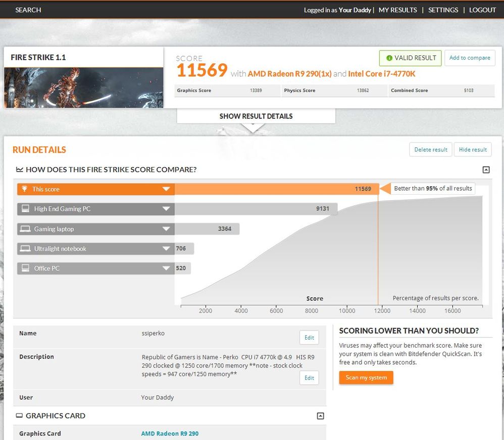Image resolution: width=504 pixels, height=440 pixels.
Task: Expand the Gaming laptop dropdown arrow
Action: pos(166,229)
